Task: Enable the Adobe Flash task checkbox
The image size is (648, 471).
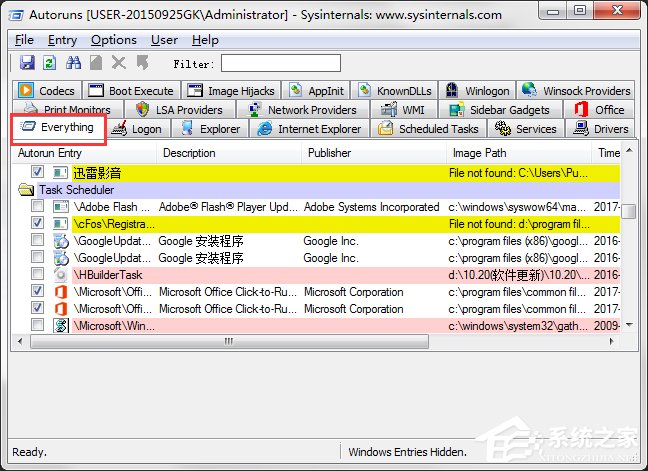Action: tap(38, 207)
